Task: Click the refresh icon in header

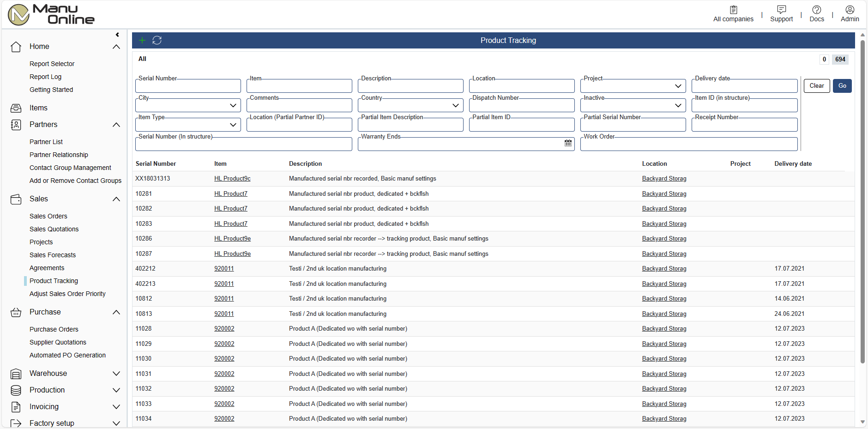Action: click(157, 40)
